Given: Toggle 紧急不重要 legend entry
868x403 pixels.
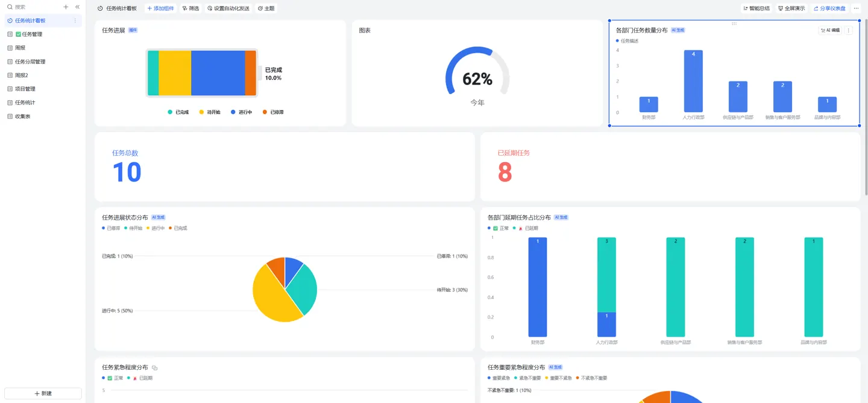Looking at the screenshot, I should coord(527,378).
